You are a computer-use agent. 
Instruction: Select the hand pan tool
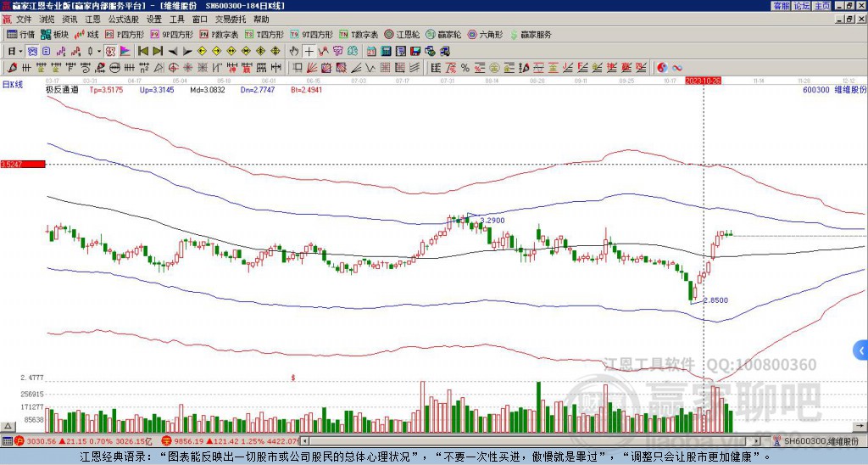[x=294, y=51]
